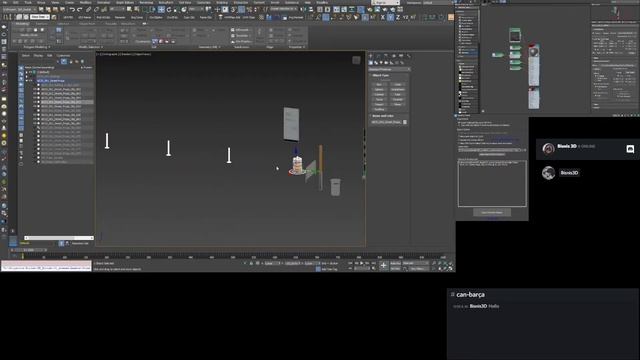
Task: Click the Redo arrow icon
Action: pyautogui.click(x=80, y=9)
